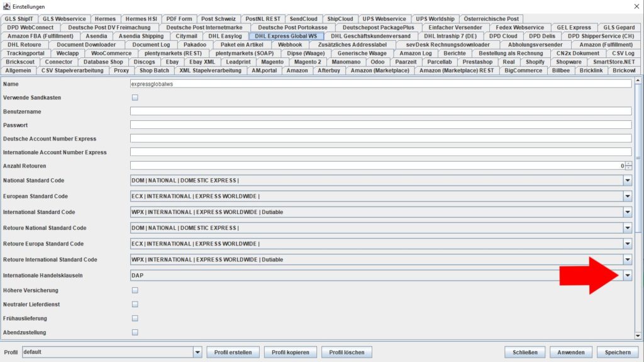Switch to DHL Express Global WS tab
Screen dimensions: 644x362
(286, 37)
